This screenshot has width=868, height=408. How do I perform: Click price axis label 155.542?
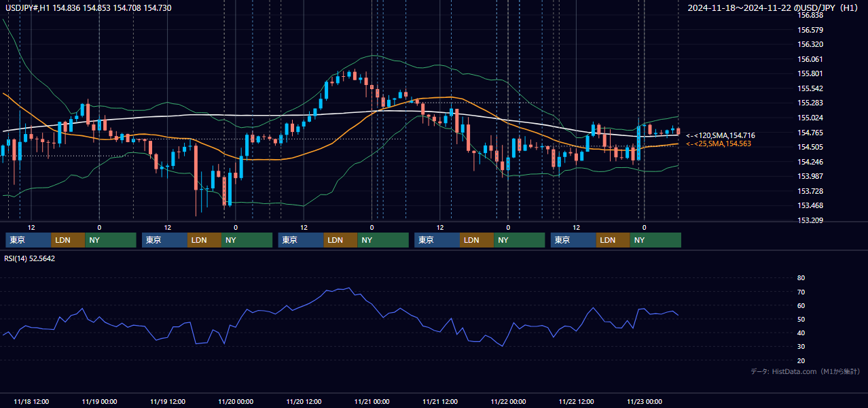pos(810,88)
